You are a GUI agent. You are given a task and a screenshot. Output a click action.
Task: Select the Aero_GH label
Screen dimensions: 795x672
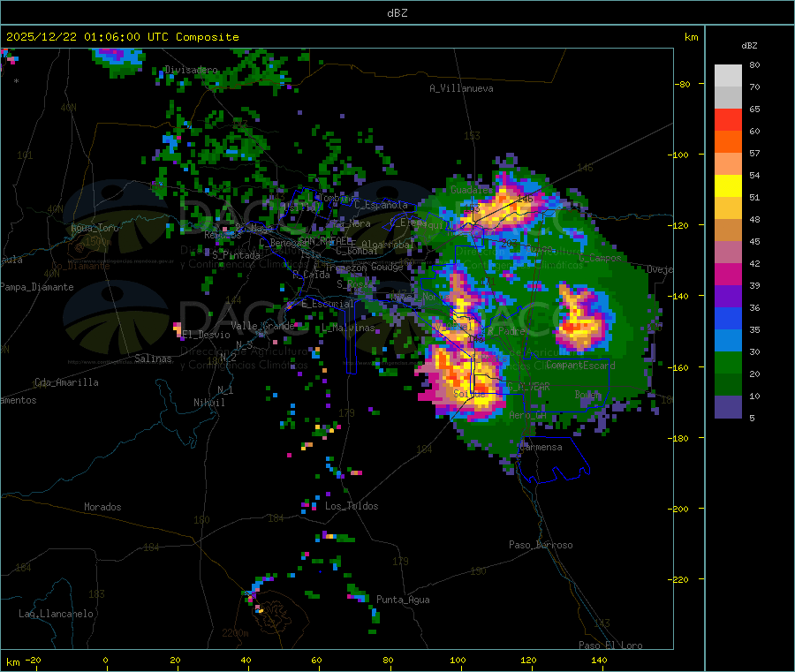528,416
